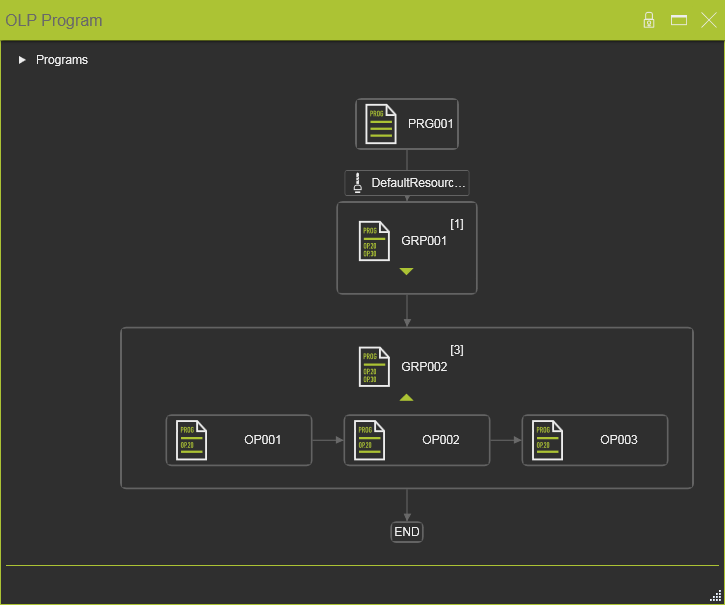Click the PRG001 label text
Image resolution: width=725 pixels, height=605 pixels.
click(x=431, y=124)
